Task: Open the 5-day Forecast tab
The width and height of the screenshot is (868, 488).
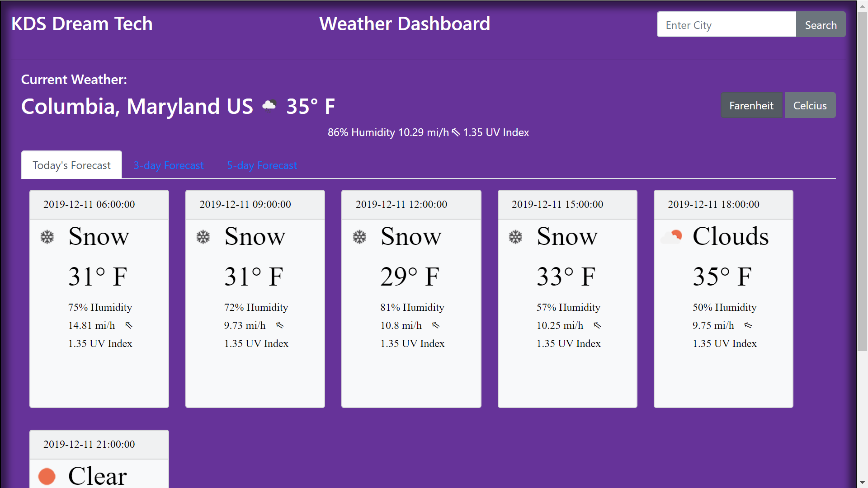Action: click(262, 165)
